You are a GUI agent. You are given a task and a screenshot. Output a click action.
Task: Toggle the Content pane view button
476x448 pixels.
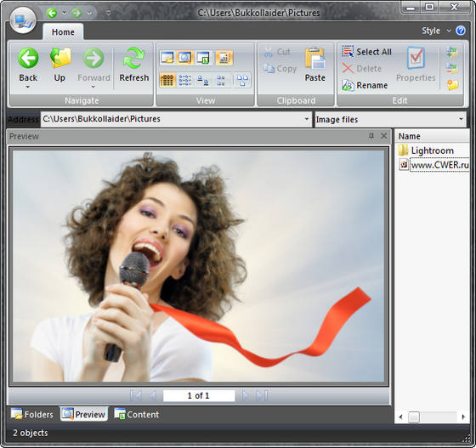203,57
